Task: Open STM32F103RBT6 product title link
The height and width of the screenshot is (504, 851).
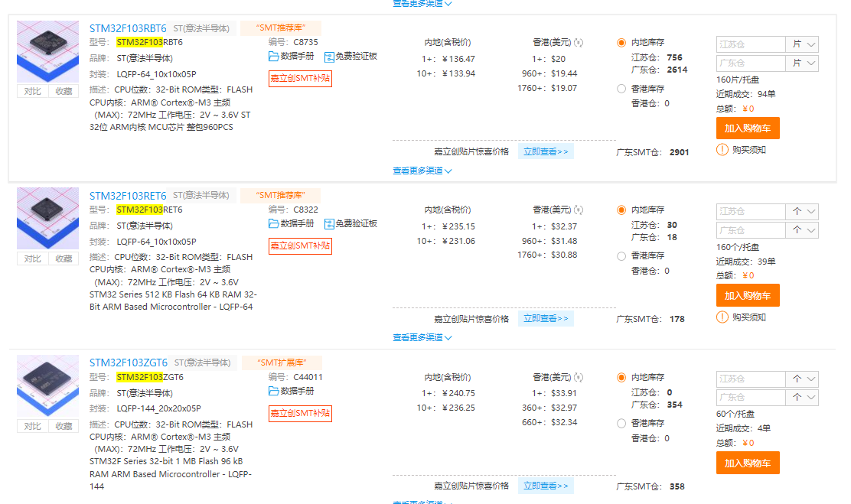Action: click(128, 28)
